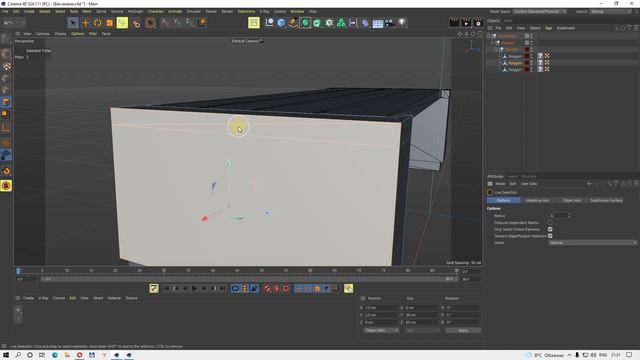Open the Default Camera selector in viewport
Image resolution: width=640 pixels, height=360 pixels.
247,41
